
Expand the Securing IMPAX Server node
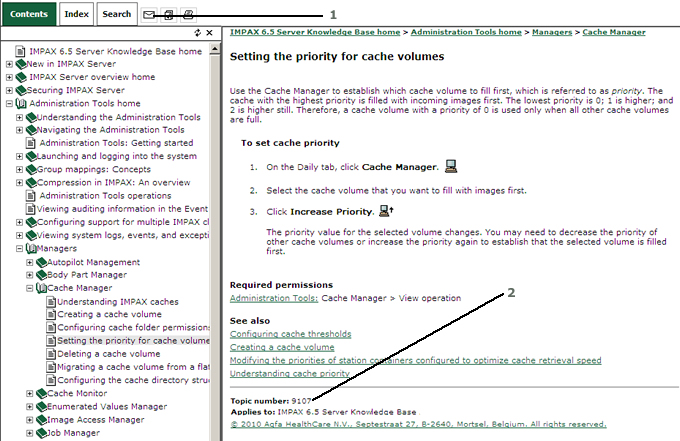9,90
